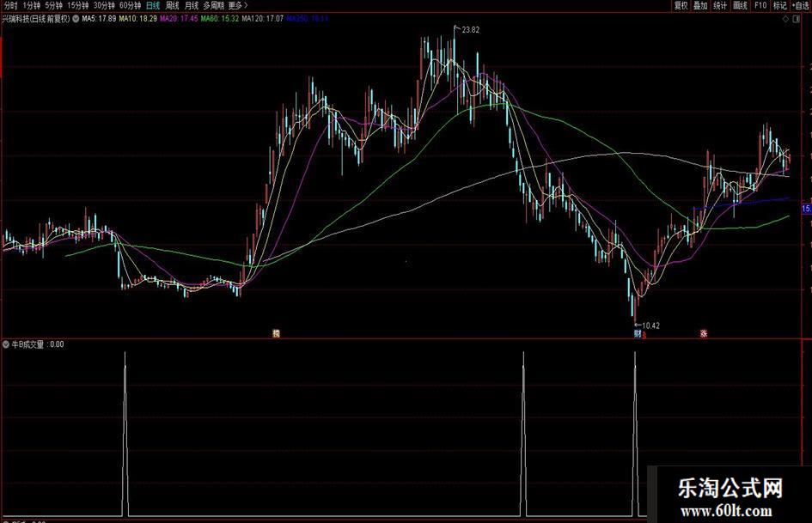Select the 日线 daily chart tab
The height and width of the screenshot is (523, 812).
[153, 6]
